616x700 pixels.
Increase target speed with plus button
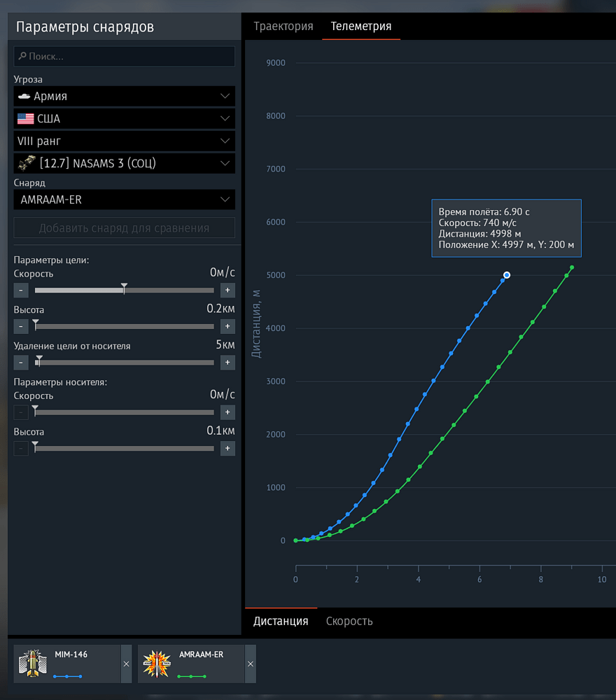point(227,290)
